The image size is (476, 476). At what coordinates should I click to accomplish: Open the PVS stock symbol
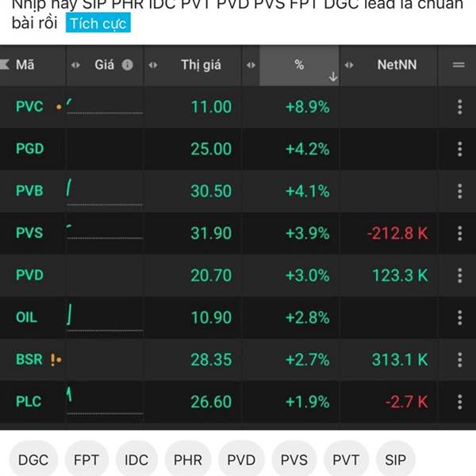click(29, 233)
